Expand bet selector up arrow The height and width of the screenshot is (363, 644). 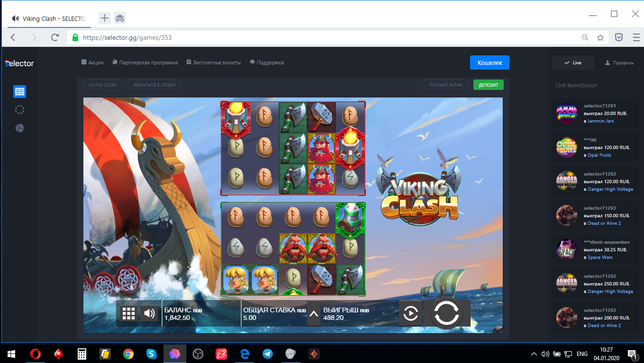pyautogui.click(x=313, y=313)
